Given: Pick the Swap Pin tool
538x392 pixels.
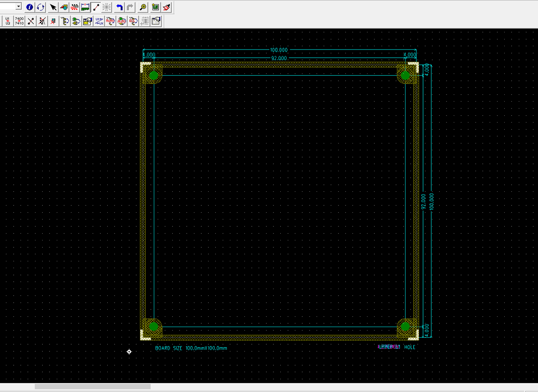Looking at the screenshot, I should tap(65, 21).
